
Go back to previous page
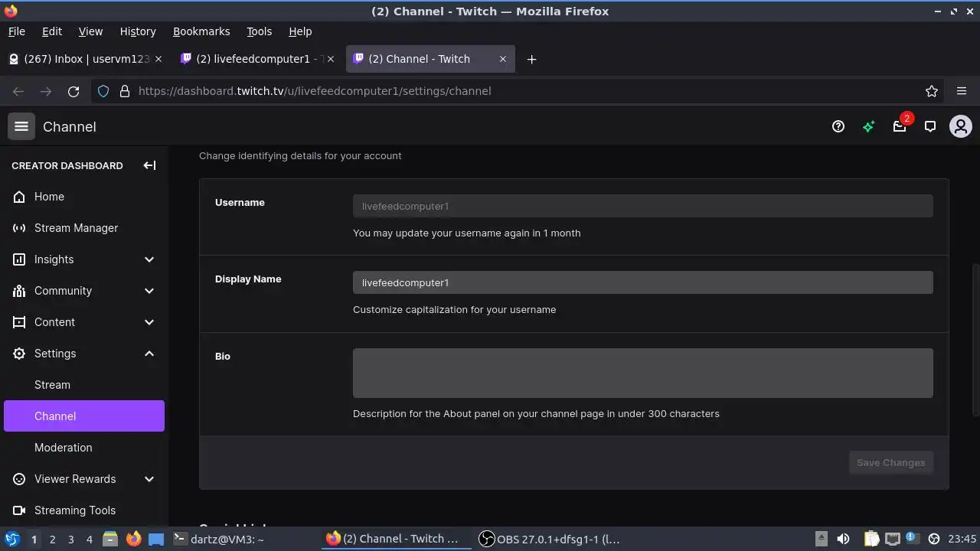point(18,91)
